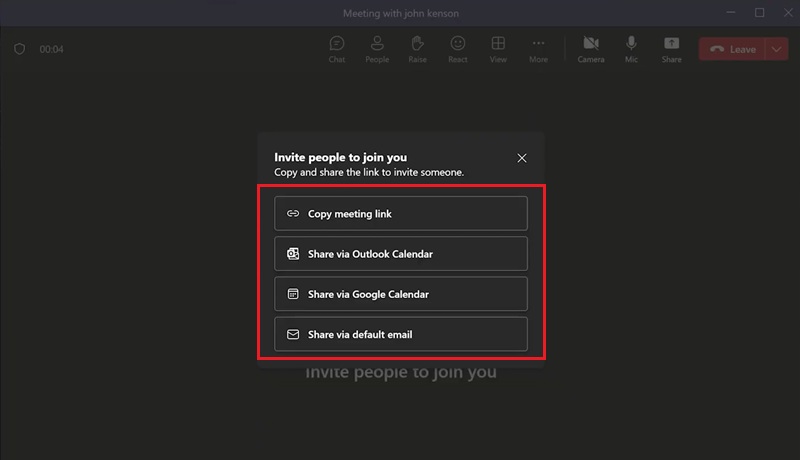Viewport: 800px width, 460px height.
Task: Click the red Leave button
Action: click(x=732, y=49)
